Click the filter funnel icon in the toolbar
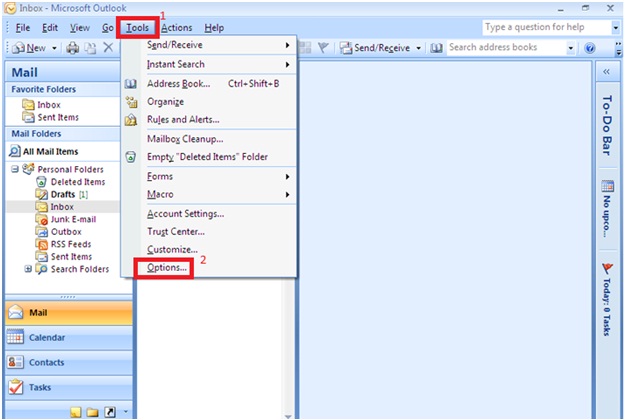Image resolution: width=627 pixels, height=420 pixels. click(x=324, y=48)
